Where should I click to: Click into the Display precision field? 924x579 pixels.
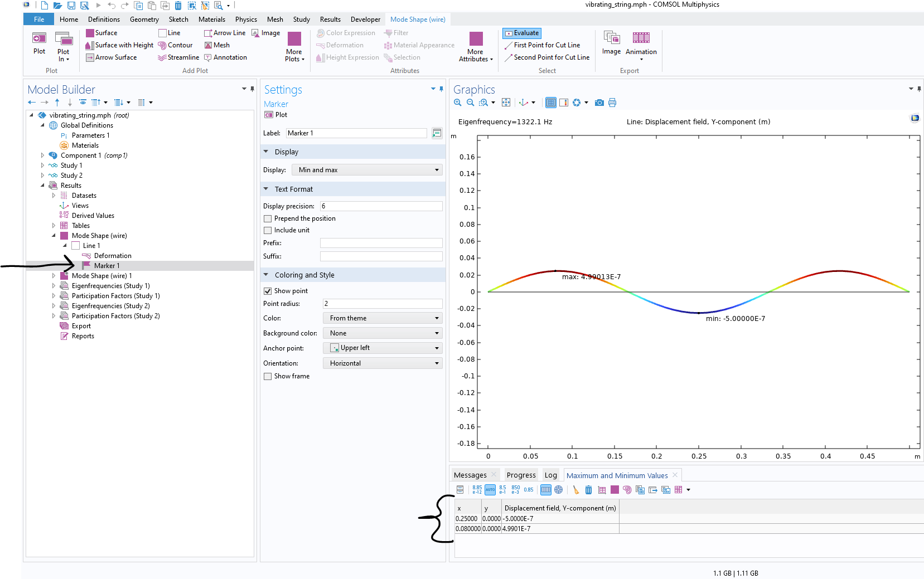[x=381, y=206]
